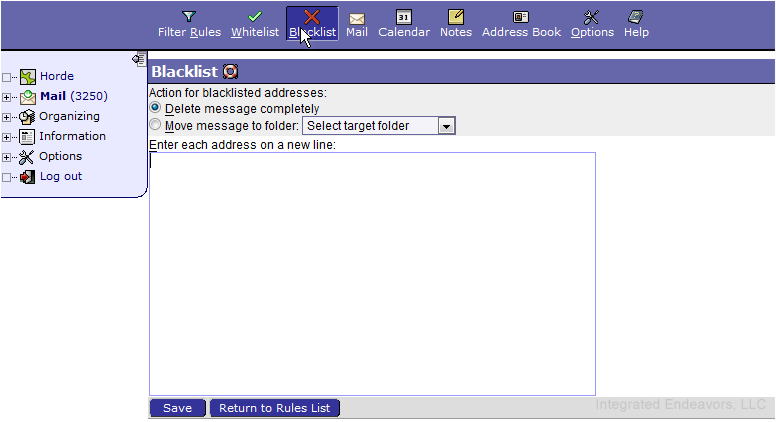Open the Horde link in sidebar

coord(57,76)
